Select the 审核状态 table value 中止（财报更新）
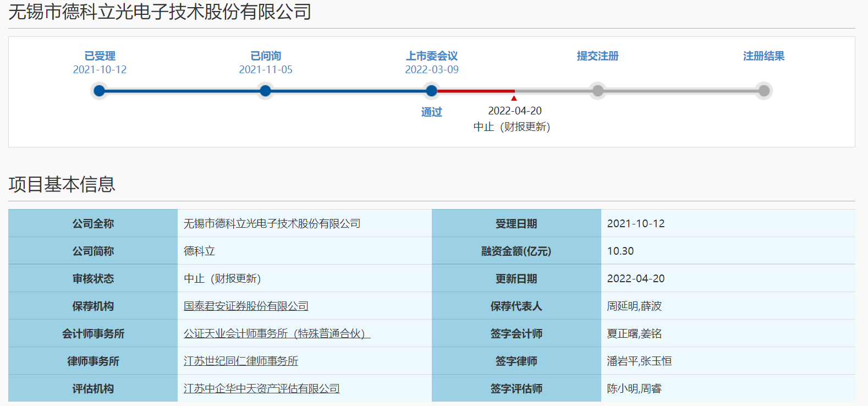The width and height of the screenshot is (868, 406). [222, 278]
